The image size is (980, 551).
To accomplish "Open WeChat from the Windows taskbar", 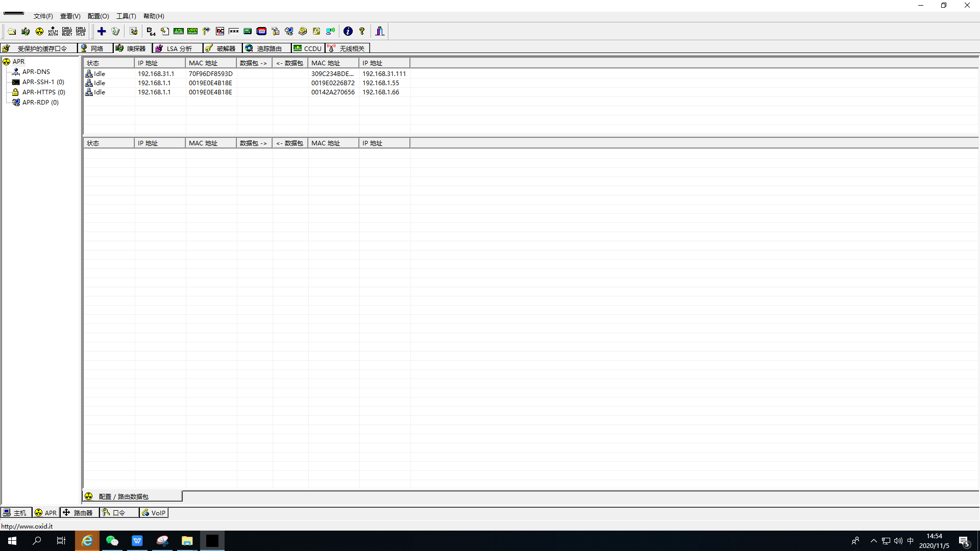I will coord(112,541).
